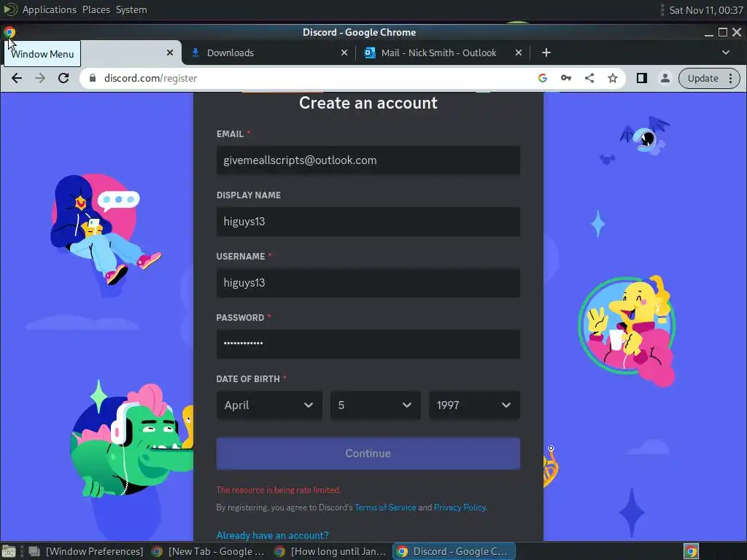Image resolution: width=747 pixels, height=560 pixels.
Task: Switch to Window Preferences in taskbar
Action: pyautogui.click(x=86, y=551)
